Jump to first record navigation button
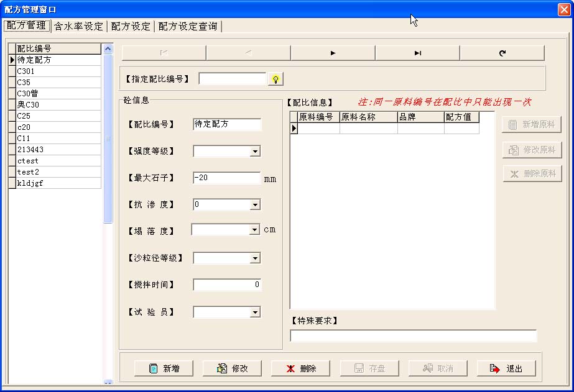Image resolution: width=574 pixels, height=392 pixels. (x=164, y=53)
